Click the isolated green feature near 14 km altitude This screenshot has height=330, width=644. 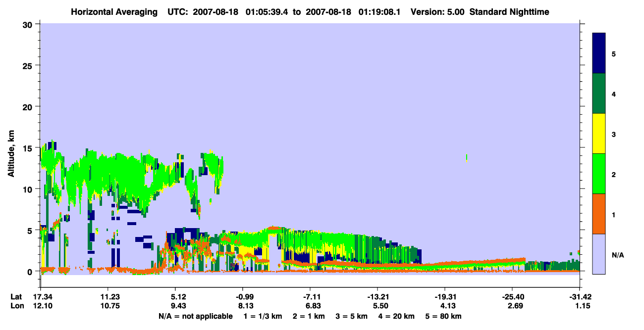(x=467, y=158)
